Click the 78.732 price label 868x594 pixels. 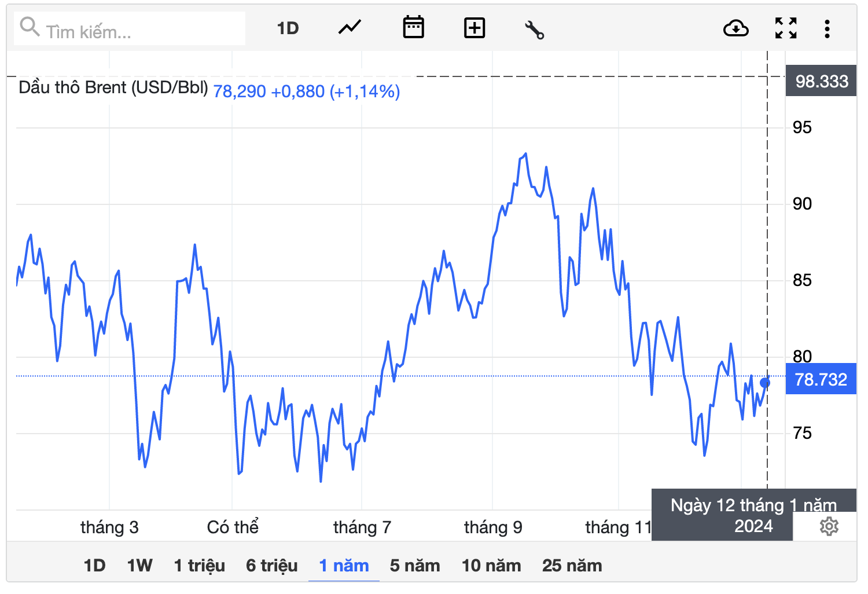click(x=821, y=379)
